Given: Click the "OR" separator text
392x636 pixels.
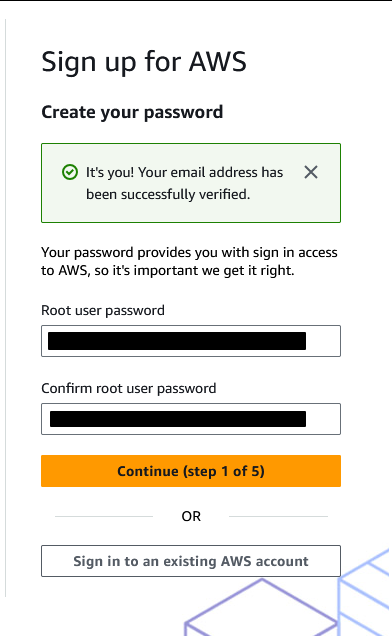Looking at the screenshot, I should pyautogui.click(x=191, y=516).
